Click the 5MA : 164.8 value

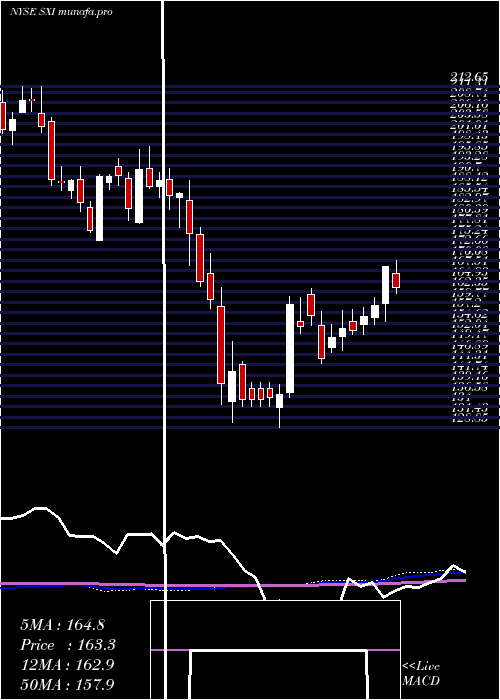point(62,625)
